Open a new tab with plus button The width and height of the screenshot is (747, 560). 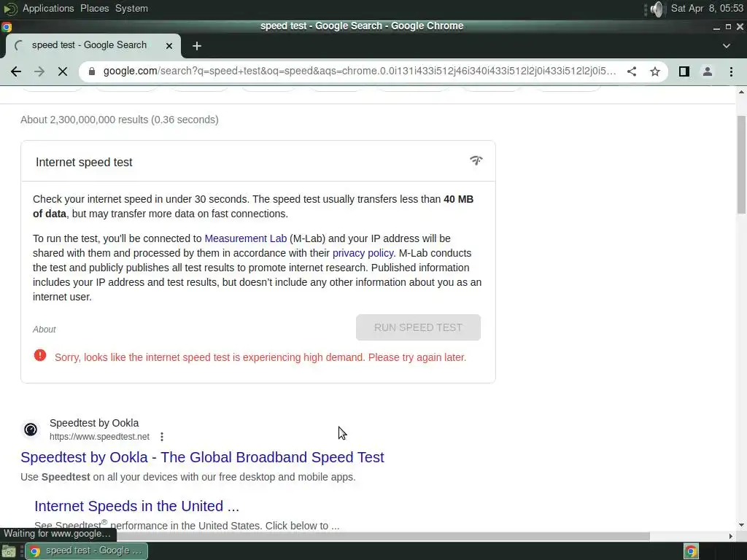click(x=197, y=46)
